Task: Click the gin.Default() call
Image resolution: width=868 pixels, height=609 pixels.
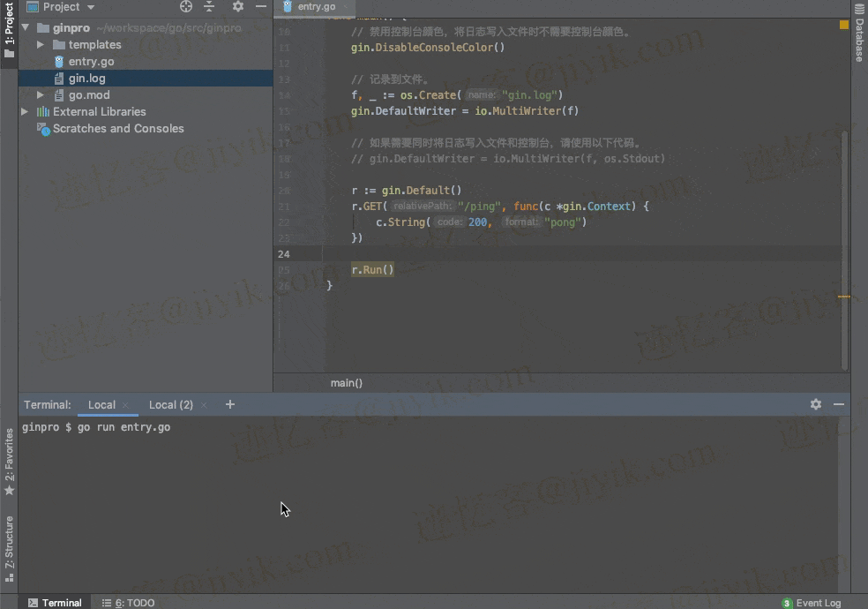Action: coord(422,191)
